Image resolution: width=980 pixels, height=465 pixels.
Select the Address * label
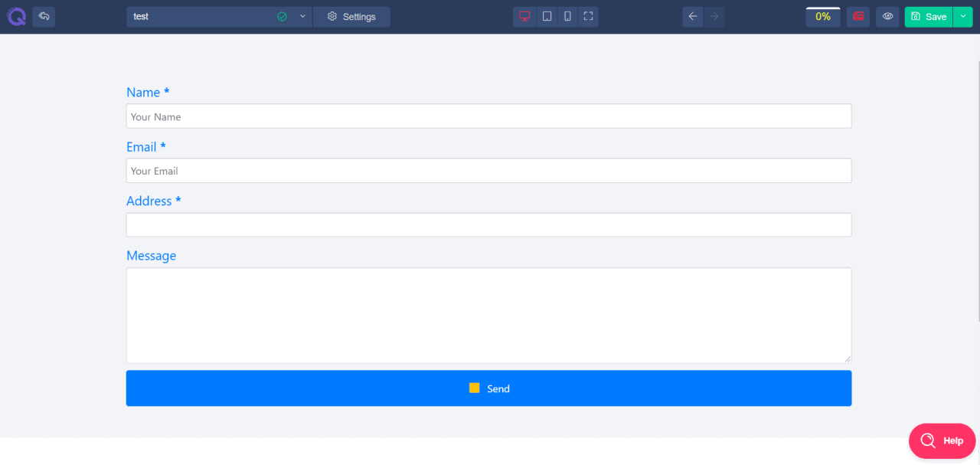click(x=154, y=201)
